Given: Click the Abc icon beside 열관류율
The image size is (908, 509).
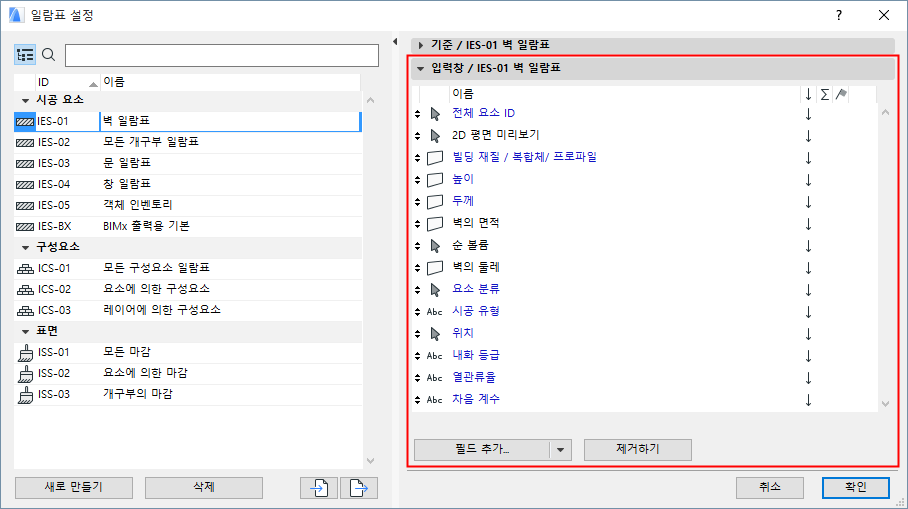Looking at the screenshot, I should tap(434, 378).
